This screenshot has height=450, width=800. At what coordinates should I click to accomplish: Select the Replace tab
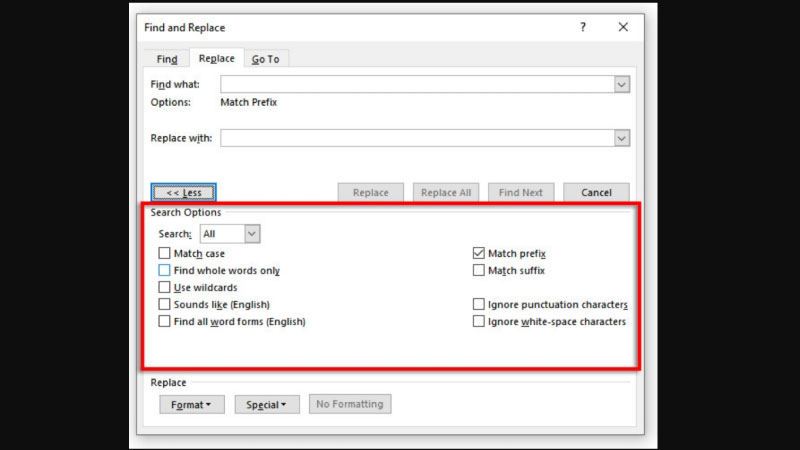pyautogui.click(x=216, y=59)
